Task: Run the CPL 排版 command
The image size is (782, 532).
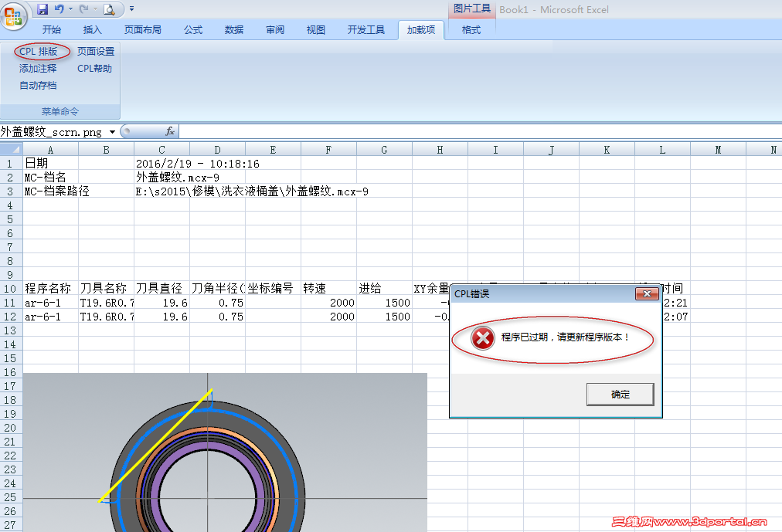Action: point(39,51)
